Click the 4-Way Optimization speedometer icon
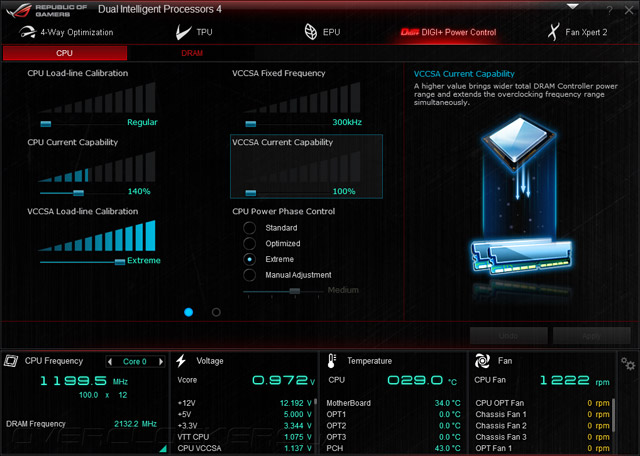Image resolution: width=640 pixels, height=456 pixels. click(27, 32)
